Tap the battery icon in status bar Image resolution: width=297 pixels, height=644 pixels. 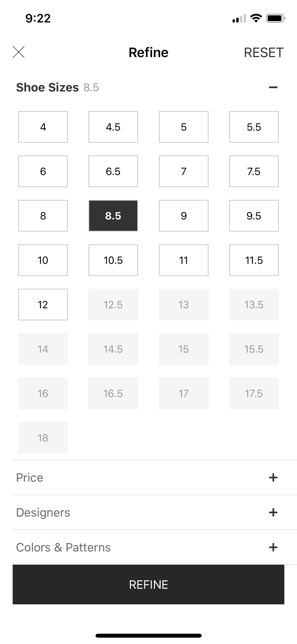click(275, 18)
